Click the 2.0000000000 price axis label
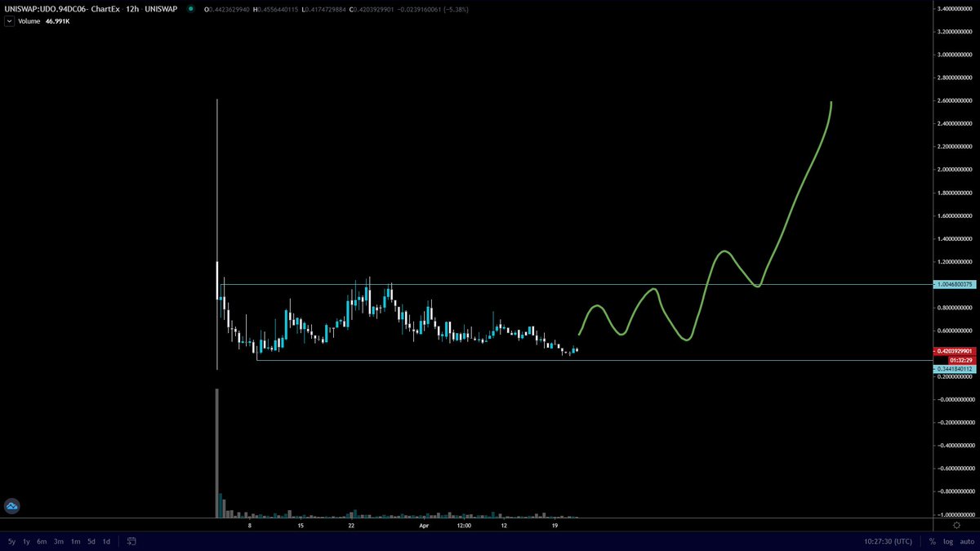Screen dimensions: 980x551 tap(955, 170)
